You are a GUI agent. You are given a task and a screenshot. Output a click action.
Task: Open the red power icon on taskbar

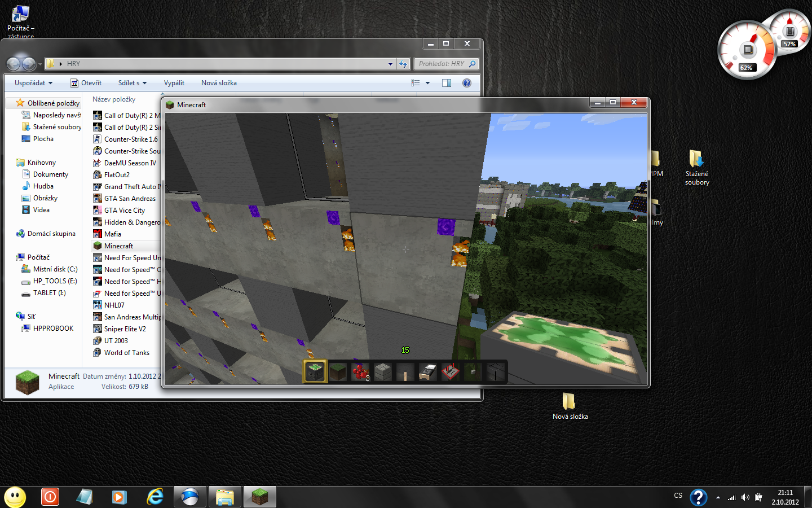[50, 497]
